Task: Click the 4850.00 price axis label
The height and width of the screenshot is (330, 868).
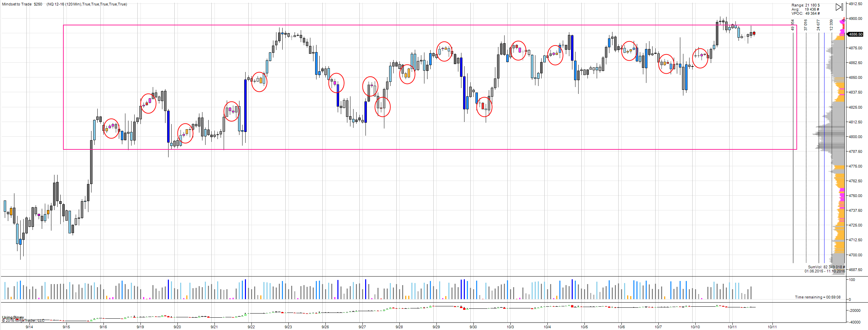Action: (855, 77)
